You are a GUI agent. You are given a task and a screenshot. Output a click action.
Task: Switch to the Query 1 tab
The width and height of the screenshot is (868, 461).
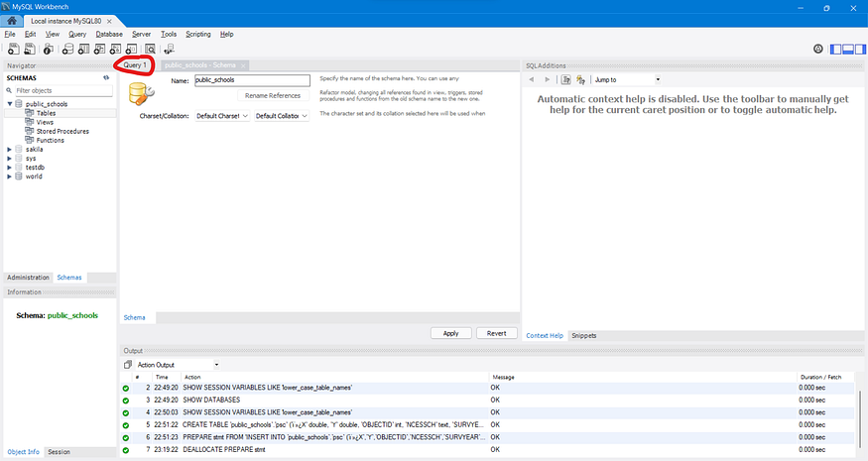point(135,65)
